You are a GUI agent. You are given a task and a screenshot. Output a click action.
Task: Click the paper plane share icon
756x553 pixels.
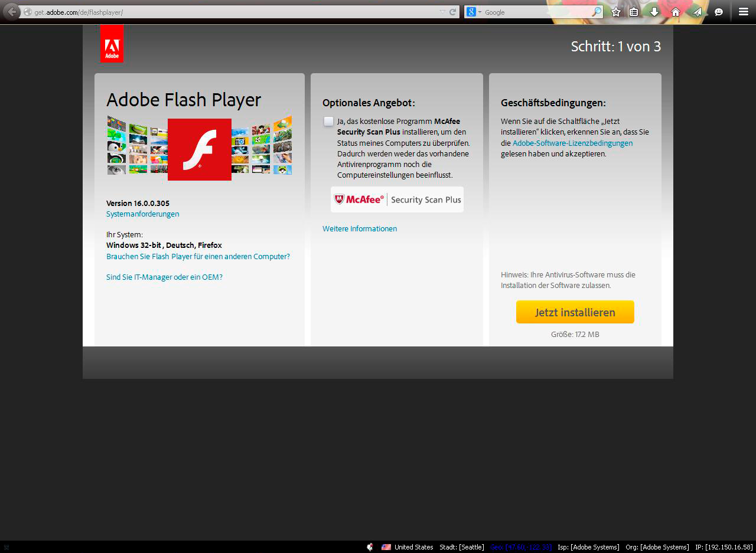(698, 12)
